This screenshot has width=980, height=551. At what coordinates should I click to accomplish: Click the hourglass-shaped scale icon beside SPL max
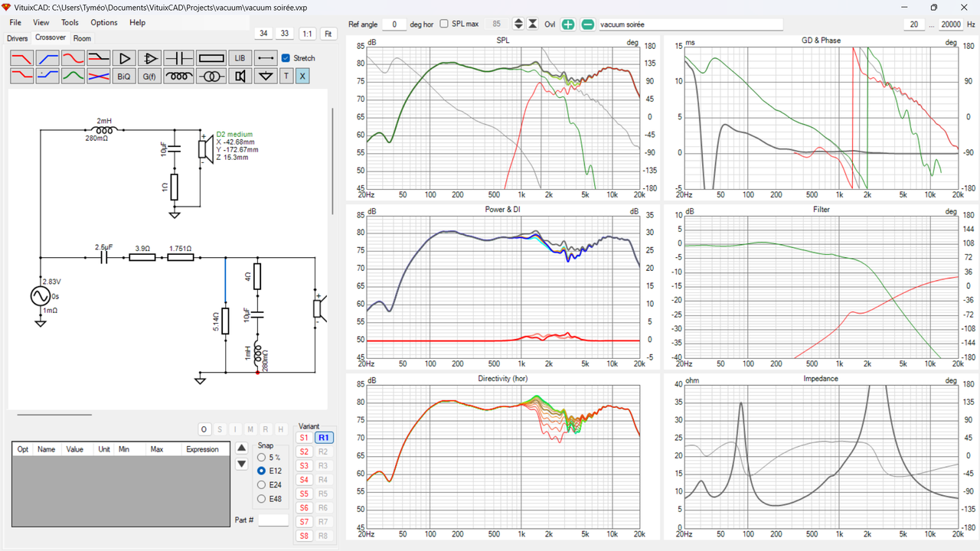(x=533, y=24)
